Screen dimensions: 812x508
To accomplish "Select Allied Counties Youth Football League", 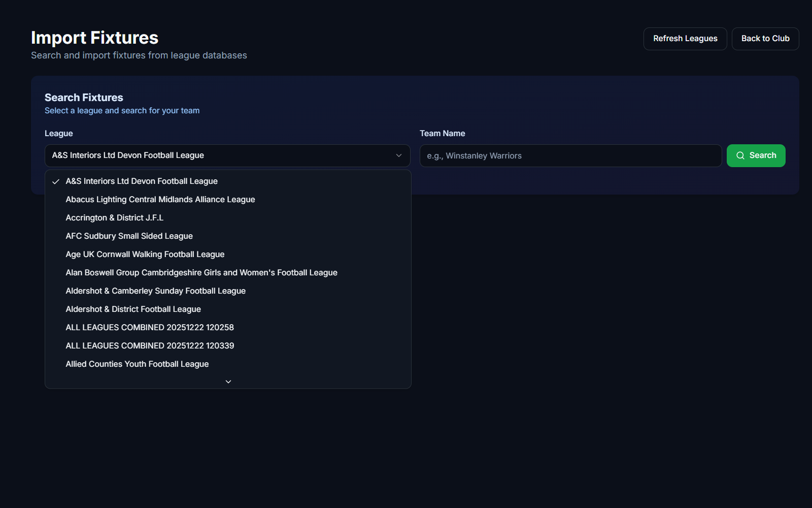I will pos(137,364).
